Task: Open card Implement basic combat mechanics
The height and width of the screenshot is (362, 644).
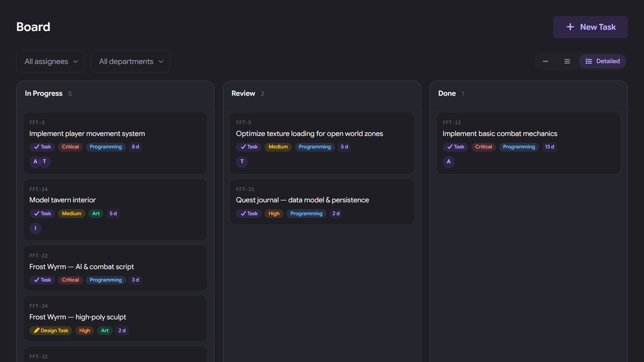Action: coord(528,143)
